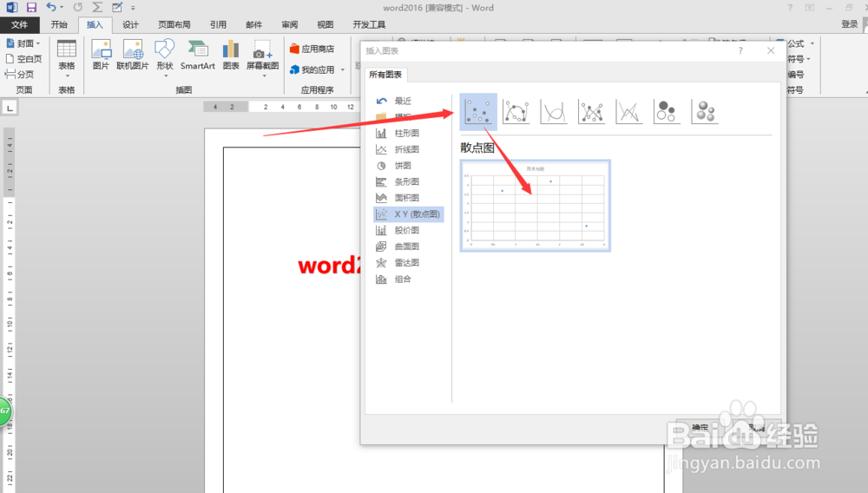Switch to the 插入 ribbon tab
868x493 pixels.
coord(95,24)
